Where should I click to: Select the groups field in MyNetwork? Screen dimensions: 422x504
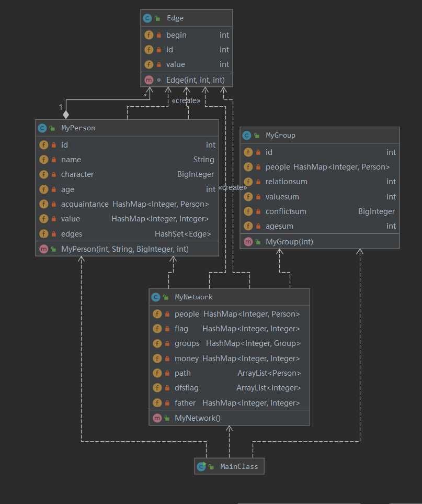pos(229,344)
